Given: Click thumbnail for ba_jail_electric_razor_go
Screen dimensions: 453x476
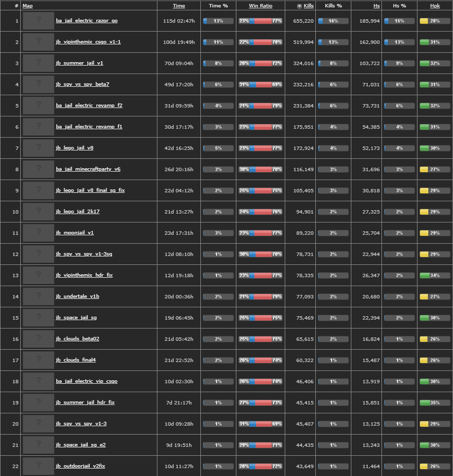Looking at the screenshot, I should click(x=38, y=21).
